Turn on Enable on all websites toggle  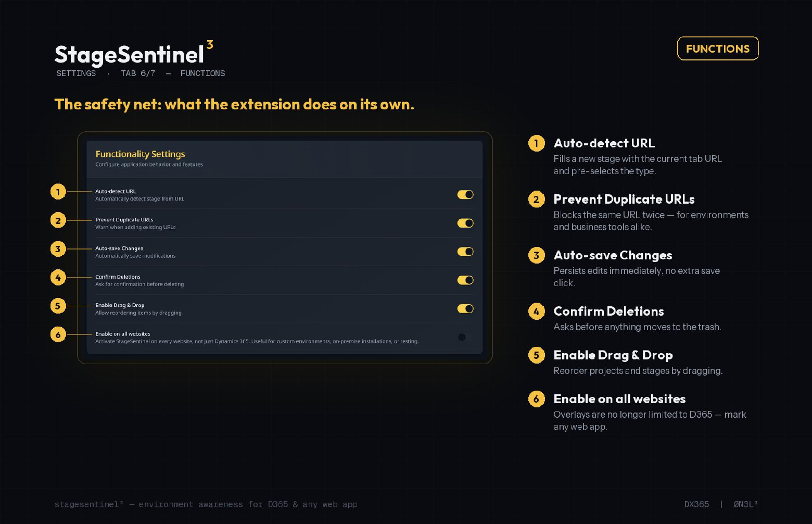click(465, 337)
